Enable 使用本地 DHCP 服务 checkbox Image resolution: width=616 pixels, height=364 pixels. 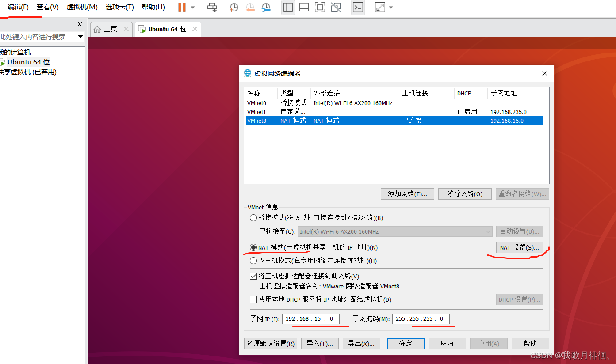tap(253, 299)
